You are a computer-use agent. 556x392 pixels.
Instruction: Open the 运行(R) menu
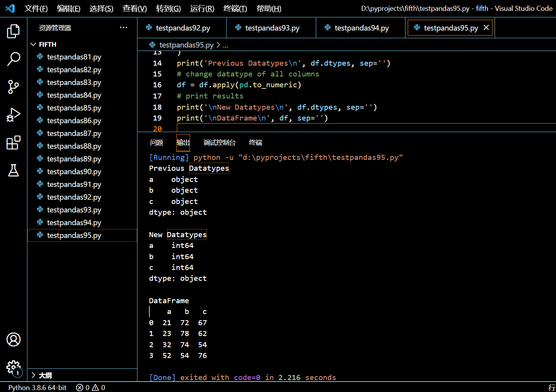[x=202, y=8]
